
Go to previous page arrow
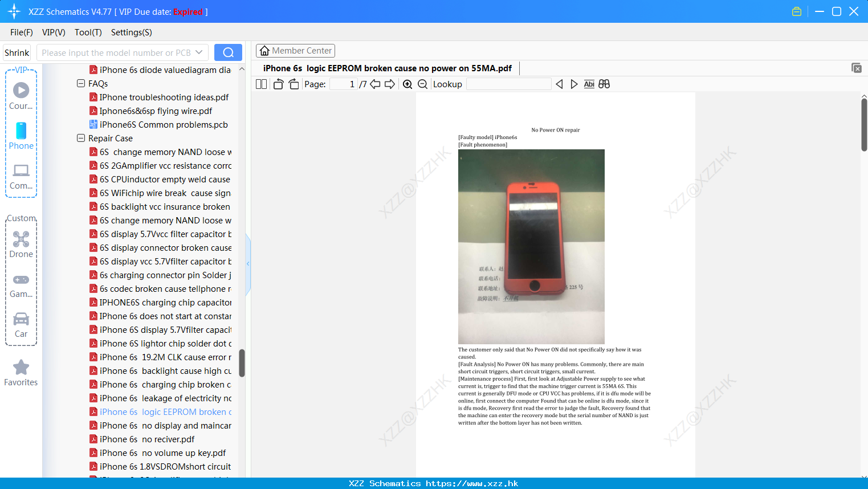pos(375,84)
